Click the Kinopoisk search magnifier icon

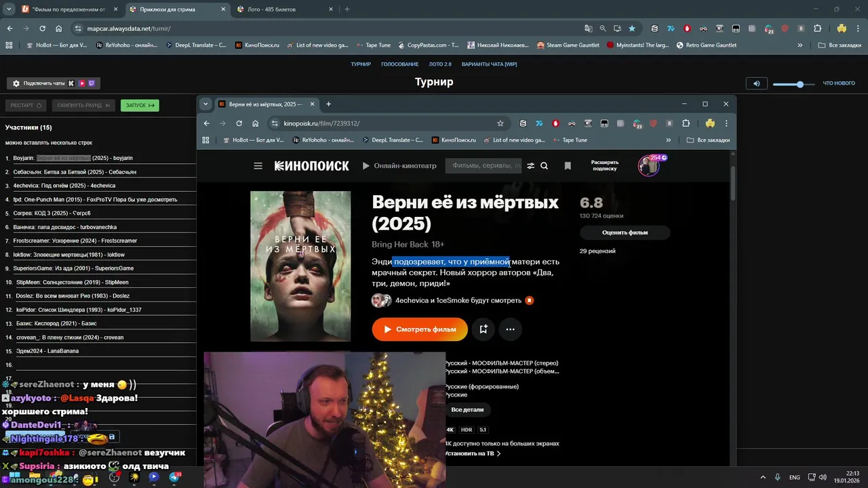[x=544, y=165]
